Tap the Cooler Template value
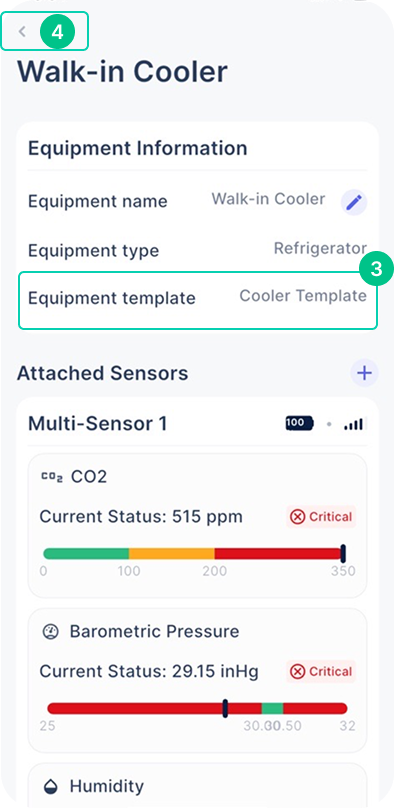 303,296
